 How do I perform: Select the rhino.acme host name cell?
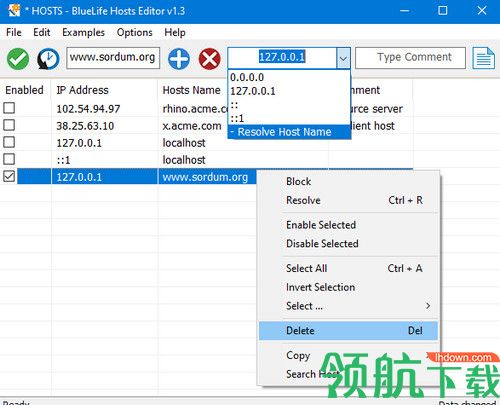coord(195,109)
